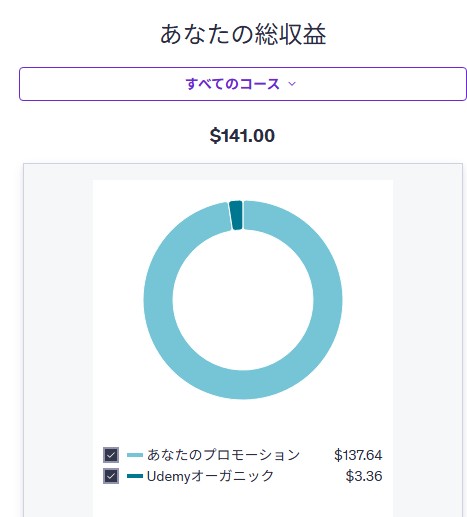Click the chevron arrow beside すべてのコース
Image resolution: width=467 pixels, height=517 pixels.
[x=292, y=84]
